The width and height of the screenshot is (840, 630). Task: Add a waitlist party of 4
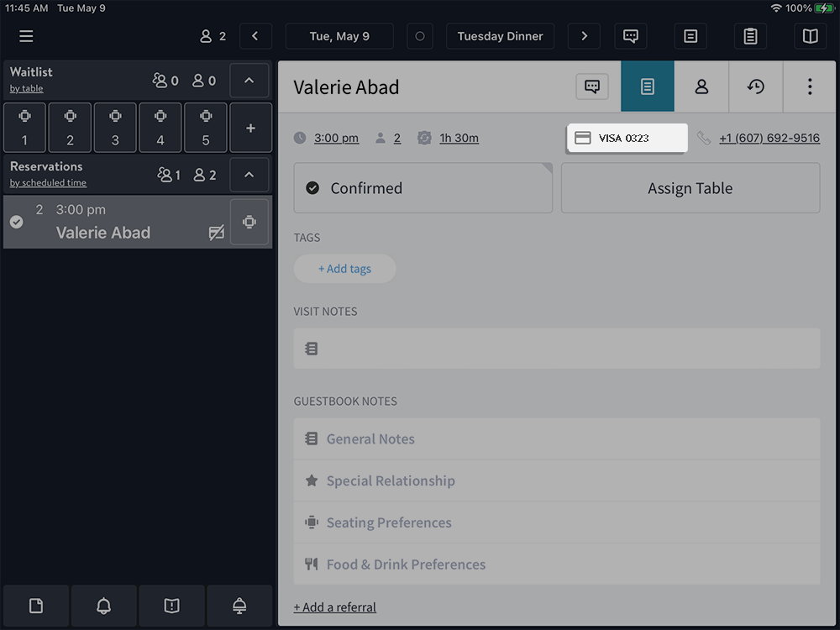[160, 128]
